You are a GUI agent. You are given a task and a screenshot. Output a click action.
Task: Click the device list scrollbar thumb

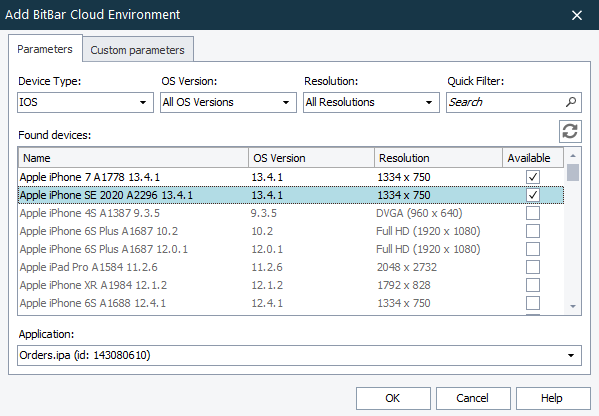573,172
